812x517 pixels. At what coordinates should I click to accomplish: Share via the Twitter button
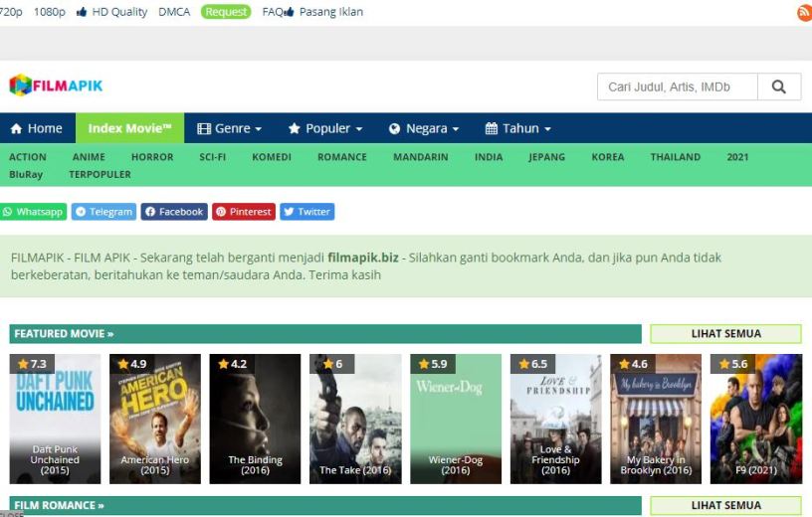point(307,212)
